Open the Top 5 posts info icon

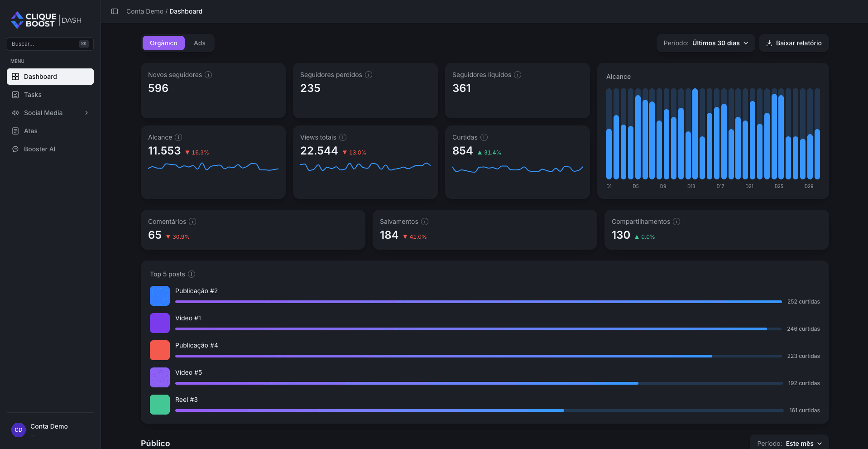(x=192, y=274)
